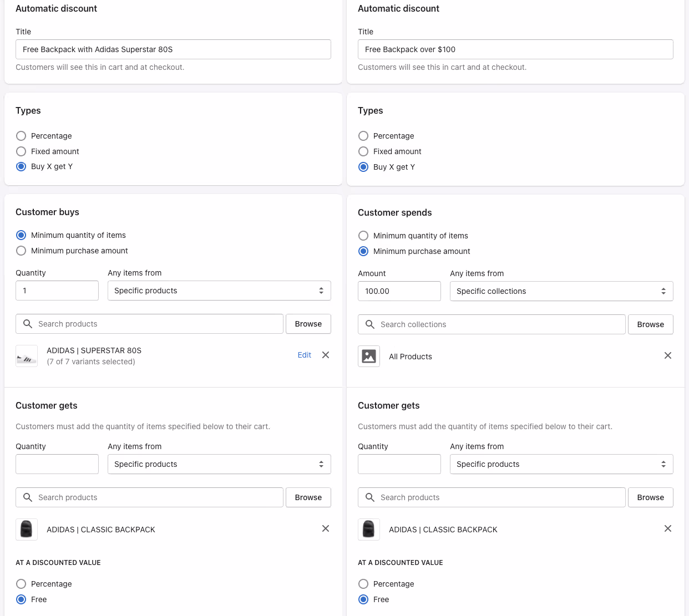The width and height of the screenshot is (689, 616).
Task: Open Specific products dropdown in right Customer gets
Action: click(x=561, y=464)
